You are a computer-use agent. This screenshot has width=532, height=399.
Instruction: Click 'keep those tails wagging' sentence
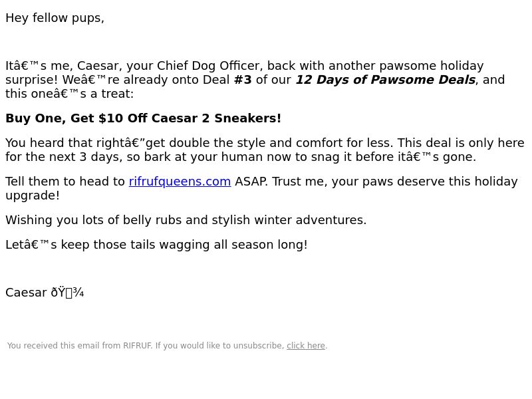point(135,245)
